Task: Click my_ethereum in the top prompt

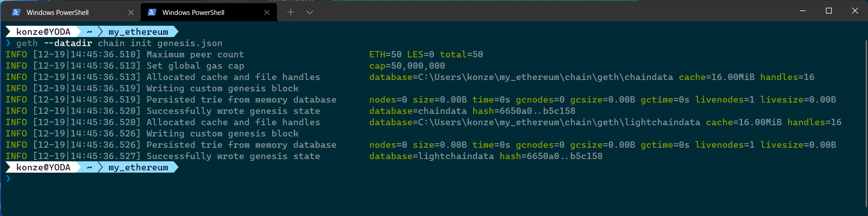Action: click(138, 32)
